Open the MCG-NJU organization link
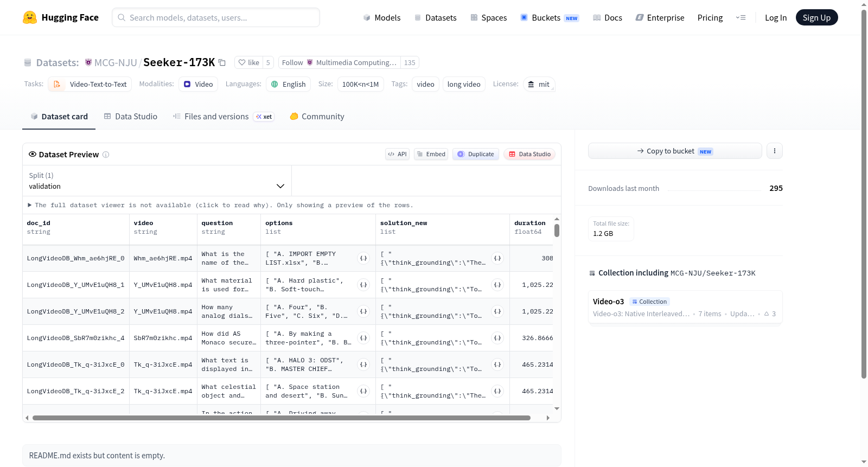 [116, 62]
